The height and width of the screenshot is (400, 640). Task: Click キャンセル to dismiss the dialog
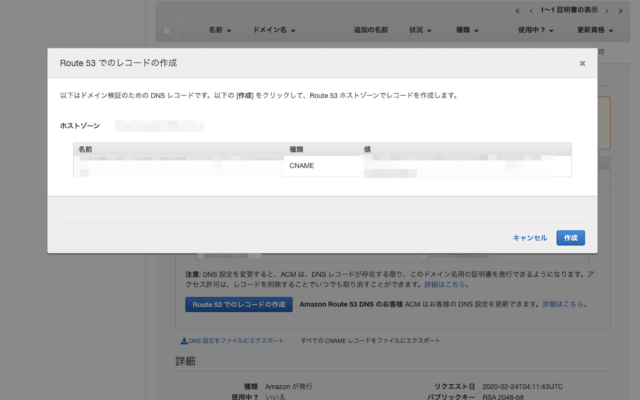(530, 238)
